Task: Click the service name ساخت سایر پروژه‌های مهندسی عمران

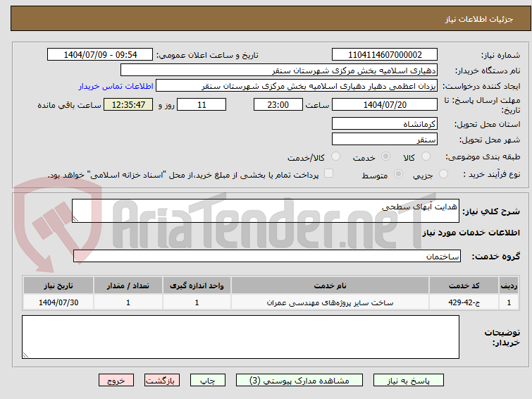Action: pos(330,302)
